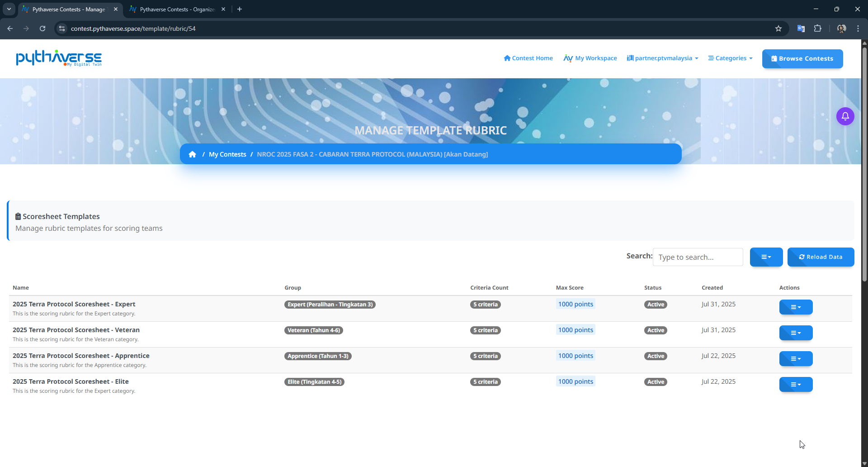
Task: Switch to Pythaverse Contests - Organize tab
Action: (x=177, y=9)
